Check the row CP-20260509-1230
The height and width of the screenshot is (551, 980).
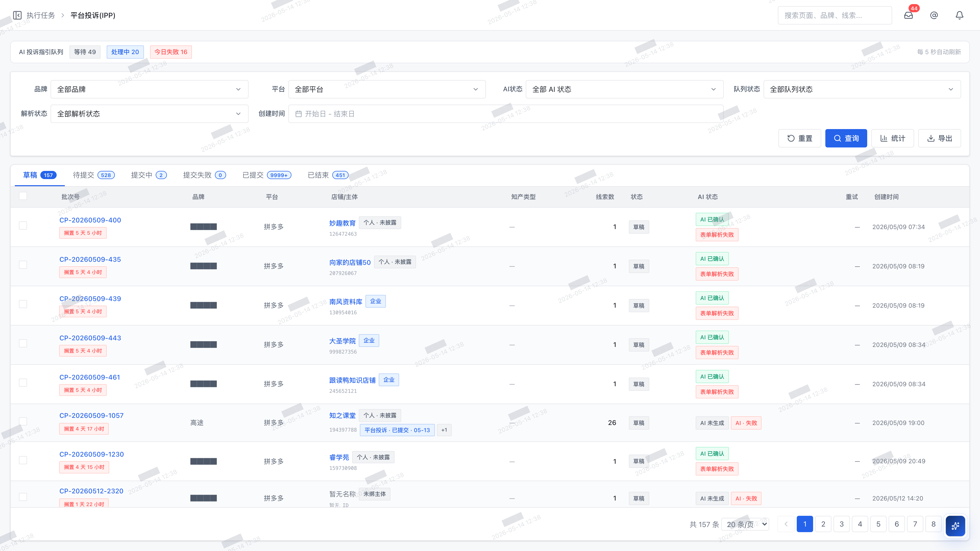(x=23, y=460)
